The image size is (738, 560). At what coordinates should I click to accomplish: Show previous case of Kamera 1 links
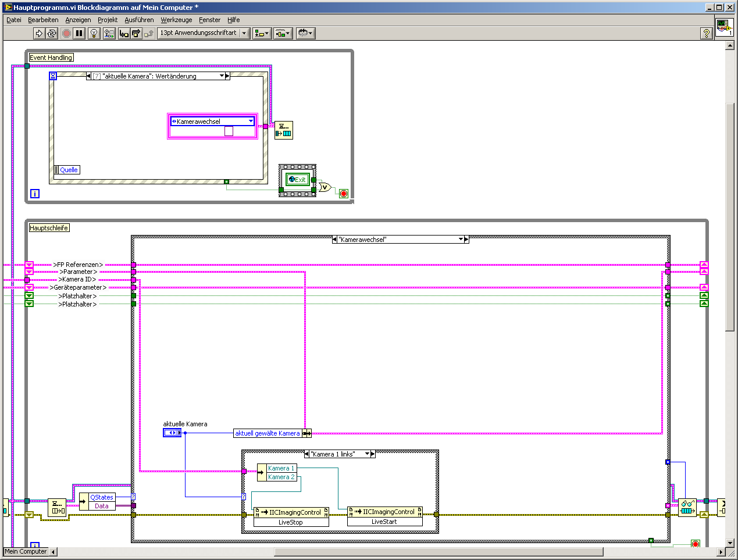point(307,454)
